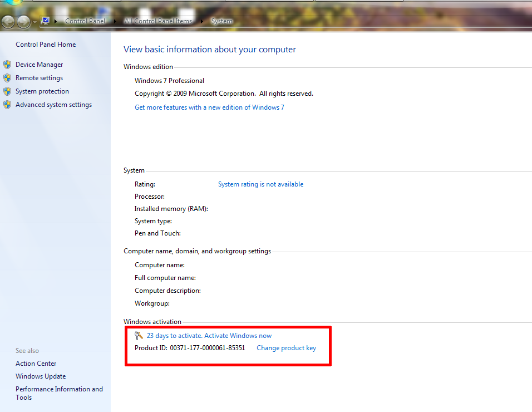
Task: Open Advanced system settings
Action: click(53, 105)
